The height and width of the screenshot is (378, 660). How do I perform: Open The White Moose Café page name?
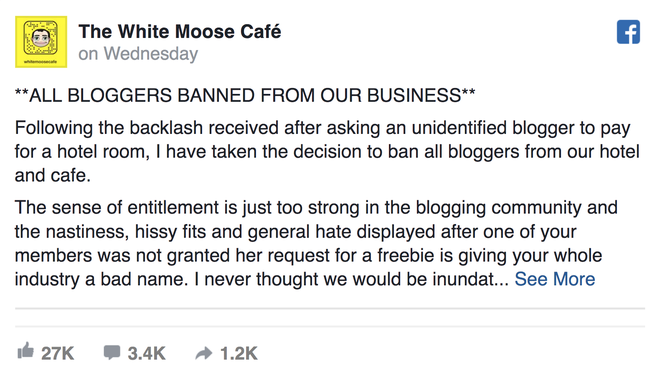[180, 32]
